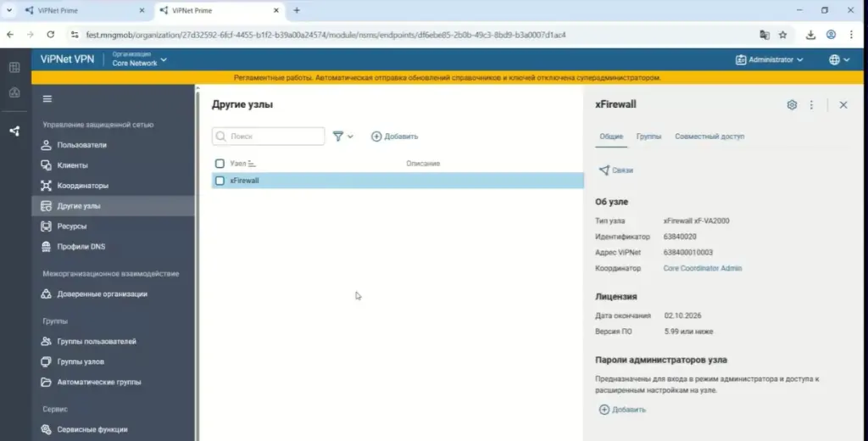Click the Ресурсы icon in sidebar
The image size is (868, 441).
46,226
